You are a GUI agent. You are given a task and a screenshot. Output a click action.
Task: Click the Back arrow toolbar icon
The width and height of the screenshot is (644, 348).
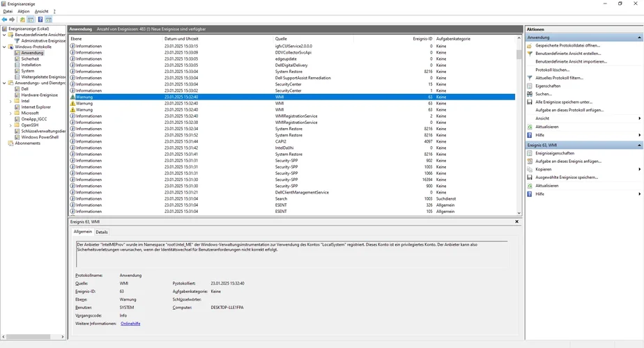tap(4, 19)
